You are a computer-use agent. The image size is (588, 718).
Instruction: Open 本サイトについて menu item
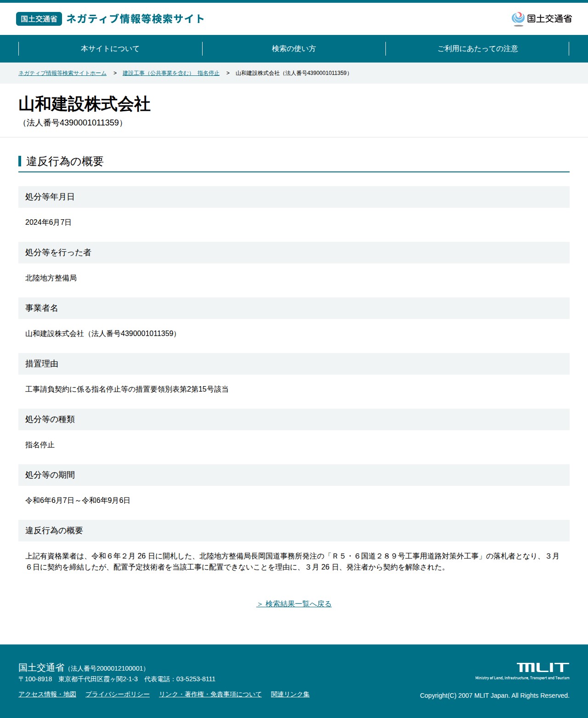pyautogui.click(x=110, y=49)
